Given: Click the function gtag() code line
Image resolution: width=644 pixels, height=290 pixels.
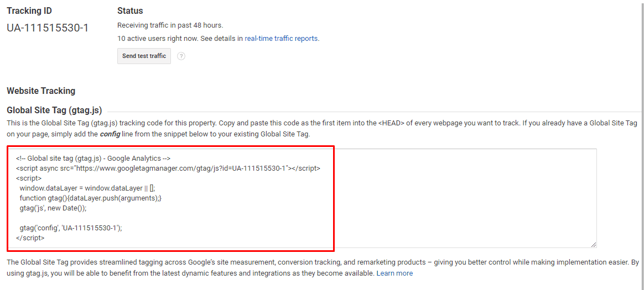Looking at the screenshot, I should click(91, 198).
